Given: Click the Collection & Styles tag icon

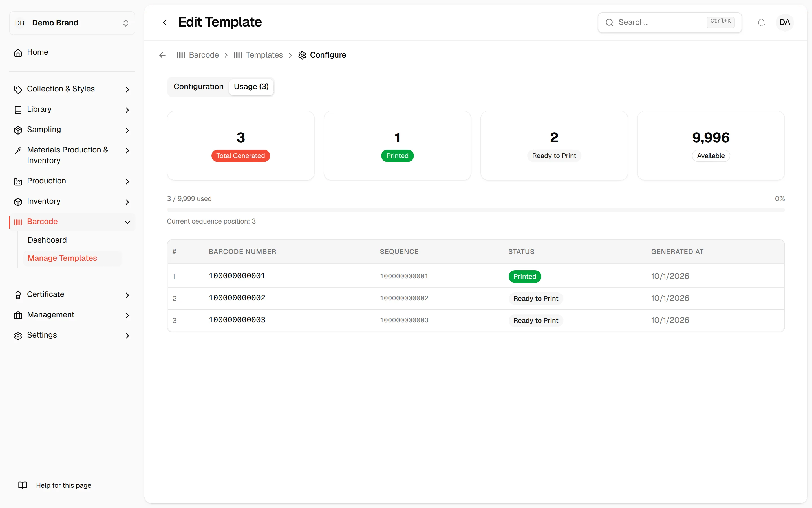Looking at the screenshot, I should coord(18,89).
